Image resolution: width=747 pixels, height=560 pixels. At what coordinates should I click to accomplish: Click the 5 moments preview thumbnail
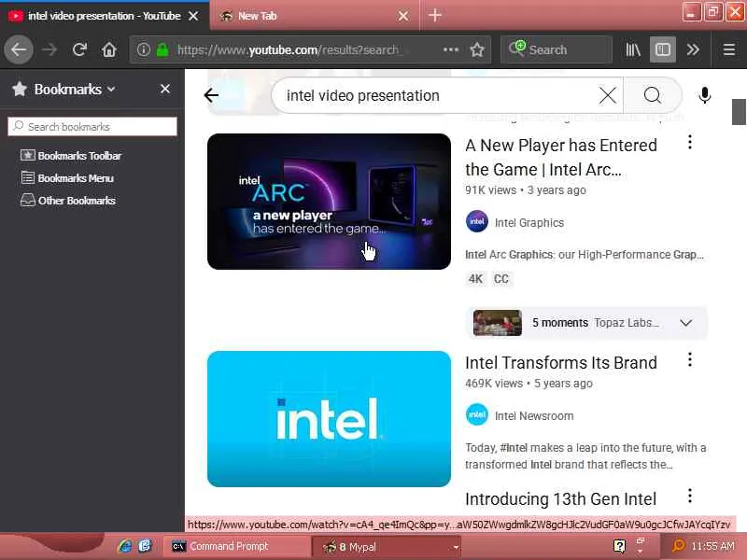click(498, 323)
